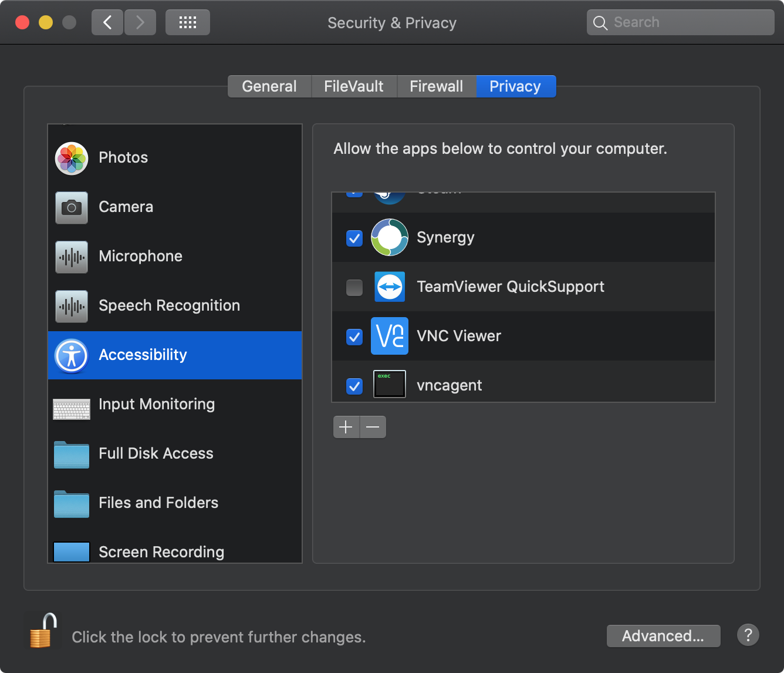Select the Accessibility label
This screenshot has height=673, width=784.
click(x=143, y=355)
